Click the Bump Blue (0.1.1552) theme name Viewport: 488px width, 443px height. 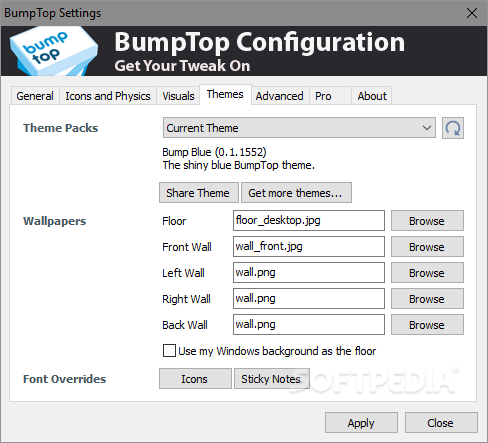click(214, 152)
